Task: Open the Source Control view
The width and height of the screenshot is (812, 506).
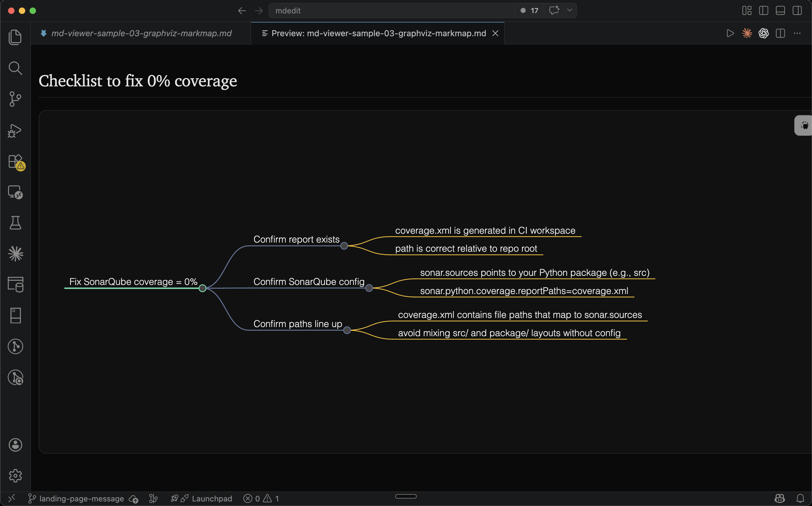Action: 15,99
